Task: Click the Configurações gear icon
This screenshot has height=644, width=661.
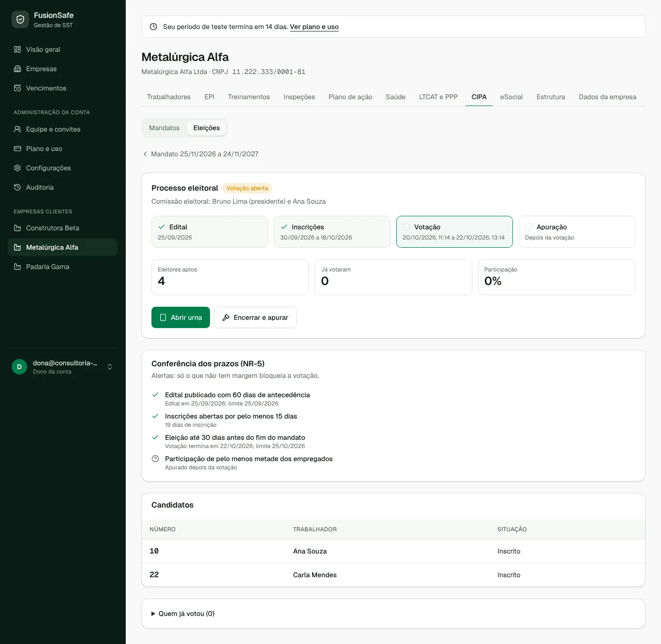Action: pyautogui.click(x=17, y=168)
